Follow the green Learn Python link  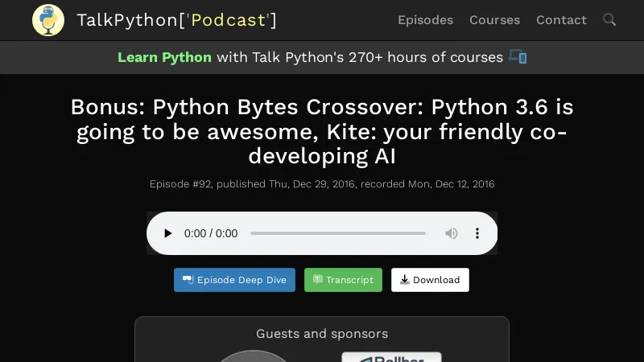[x=164, y=57]
